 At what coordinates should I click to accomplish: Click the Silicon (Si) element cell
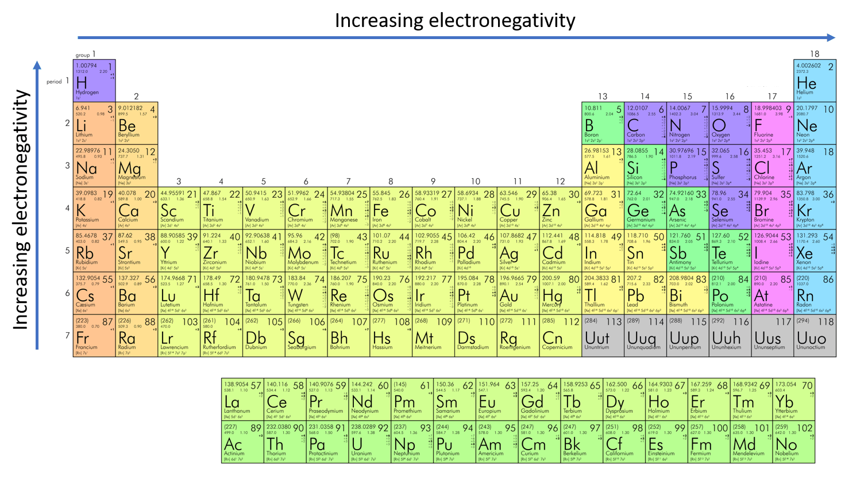pyautogui.click(x=645, y=166)
